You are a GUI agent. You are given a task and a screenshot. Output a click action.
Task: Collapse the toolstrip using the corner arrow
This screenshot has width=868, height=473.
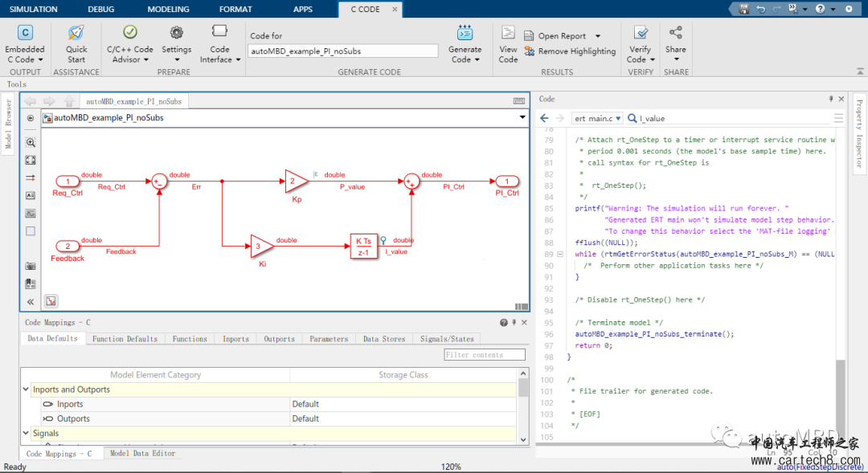[860, 71]
